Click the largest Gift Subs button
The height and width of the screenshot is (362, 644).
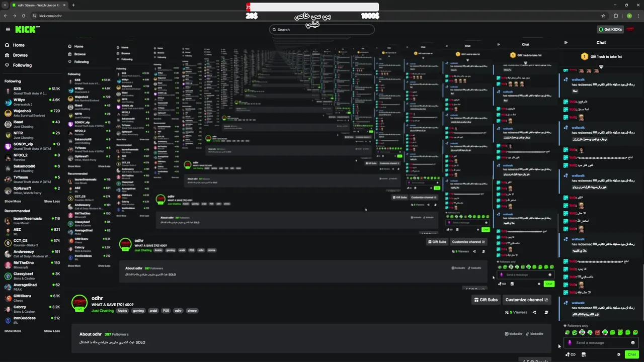click(486, 300)
